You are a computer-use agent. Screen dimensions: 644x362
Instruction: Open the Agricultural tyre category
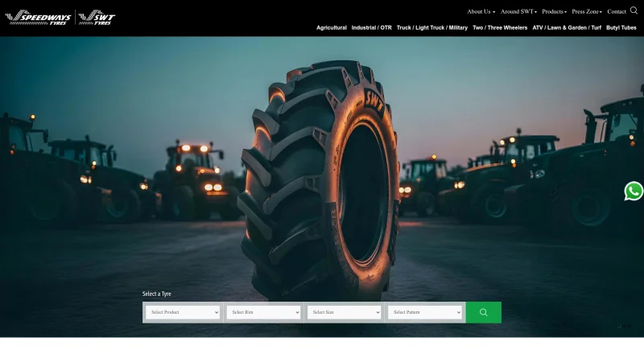tap(332, 27)
